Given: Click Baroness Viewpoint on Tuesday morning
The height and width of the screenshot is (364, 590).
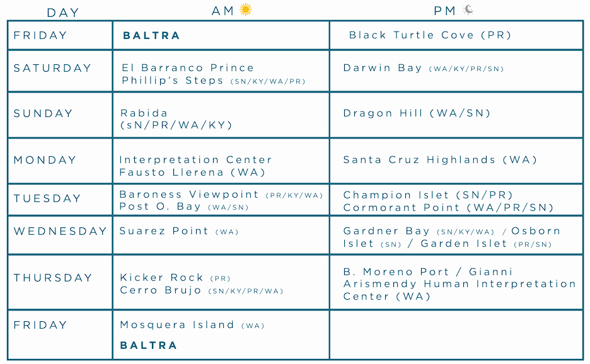Looking at the screenshot, I should tap(189, 195).
